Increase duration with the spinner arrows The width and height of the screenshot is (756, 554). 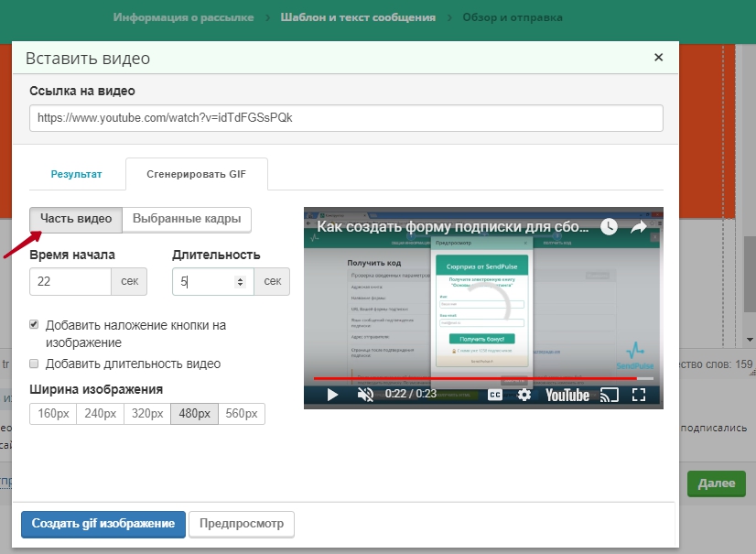click(240, 278)
